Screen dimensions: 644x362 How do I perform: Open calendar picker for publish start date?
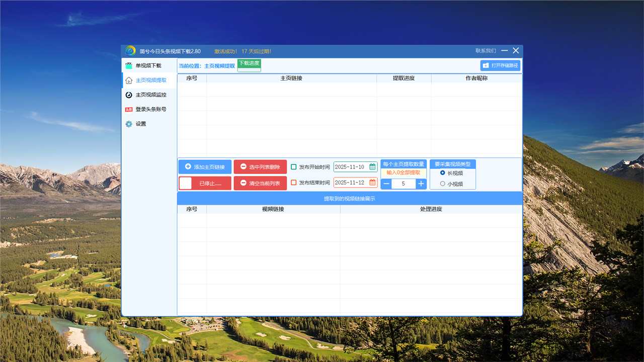(x=372, y=167)
